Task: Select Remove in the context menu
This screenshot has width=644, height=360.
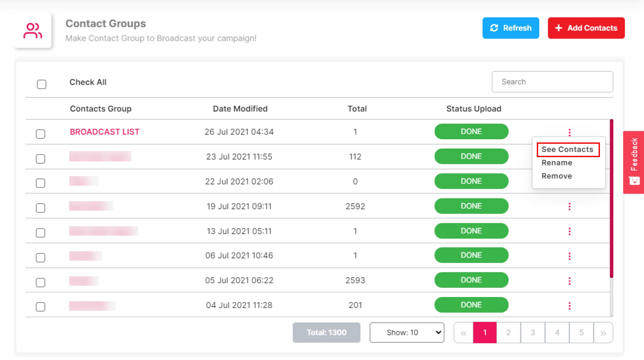Action: coord(556,176)
